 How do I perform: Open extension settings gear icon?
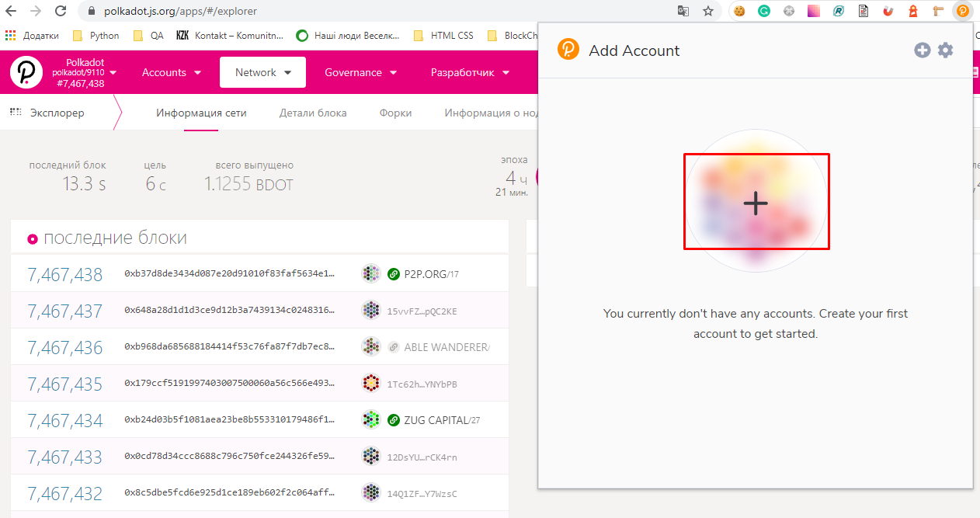click(x=945, y=50)
